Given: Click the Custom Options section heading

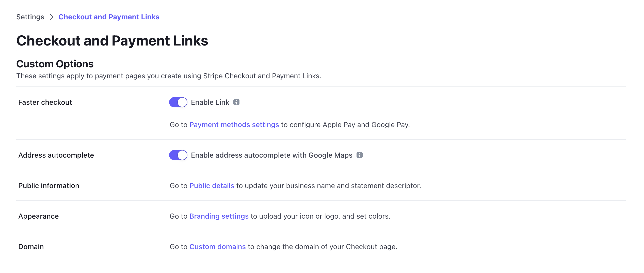Looking at the screenshot, I should [x=55, y=64].
